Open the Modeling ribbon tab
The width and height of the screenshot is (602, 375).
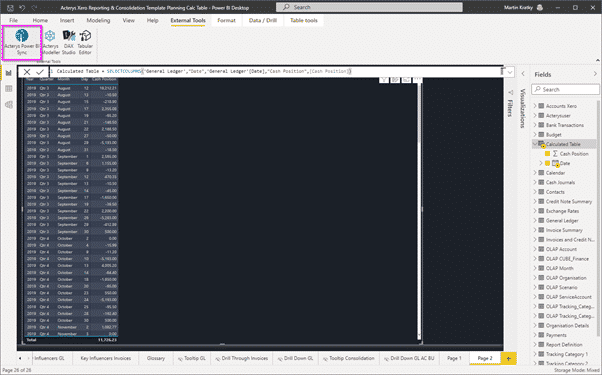pyautogui.click(x=98, y=20)
